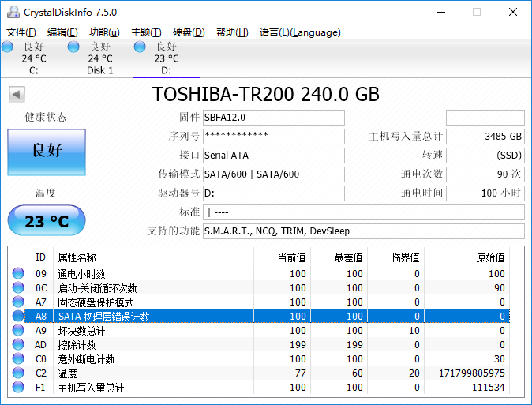Screen dimensions: 532x405
Task: Click status circle icon for drive C:
Action: (x=7, y=47)
